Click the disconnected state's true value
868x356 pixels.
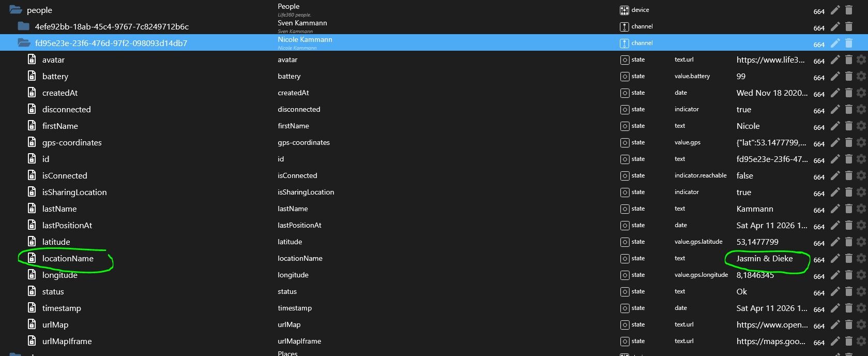click(743, 110)
